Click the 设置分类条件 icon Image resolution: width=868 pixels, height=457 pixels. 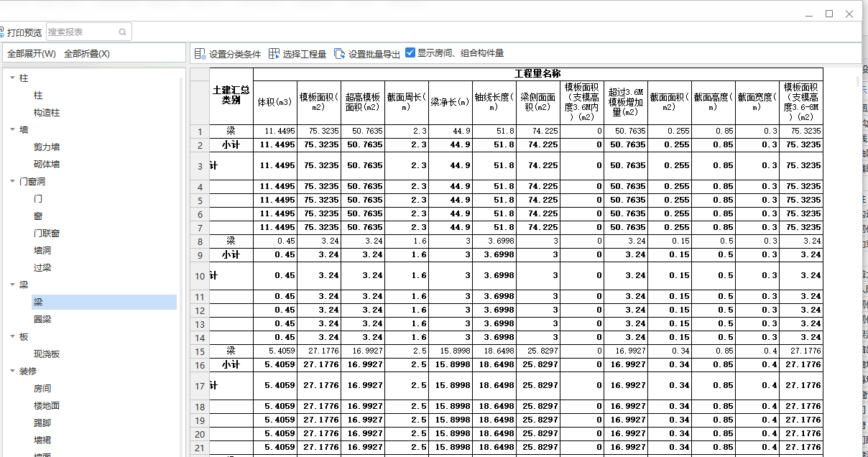point(201,54)
